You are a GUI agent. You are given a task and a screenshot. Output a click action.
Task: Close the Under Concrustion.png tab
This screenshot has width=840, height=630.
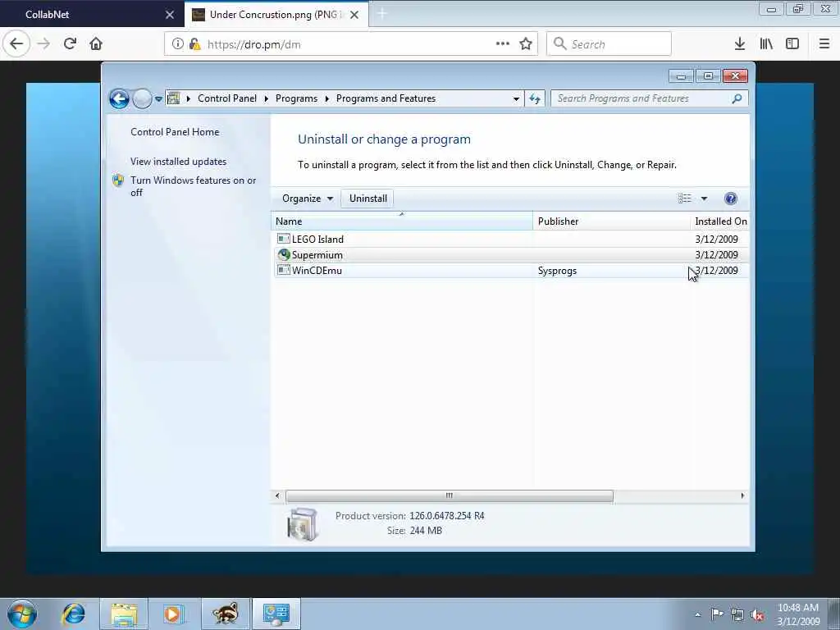pyautogui.click(x=354, y=15)
